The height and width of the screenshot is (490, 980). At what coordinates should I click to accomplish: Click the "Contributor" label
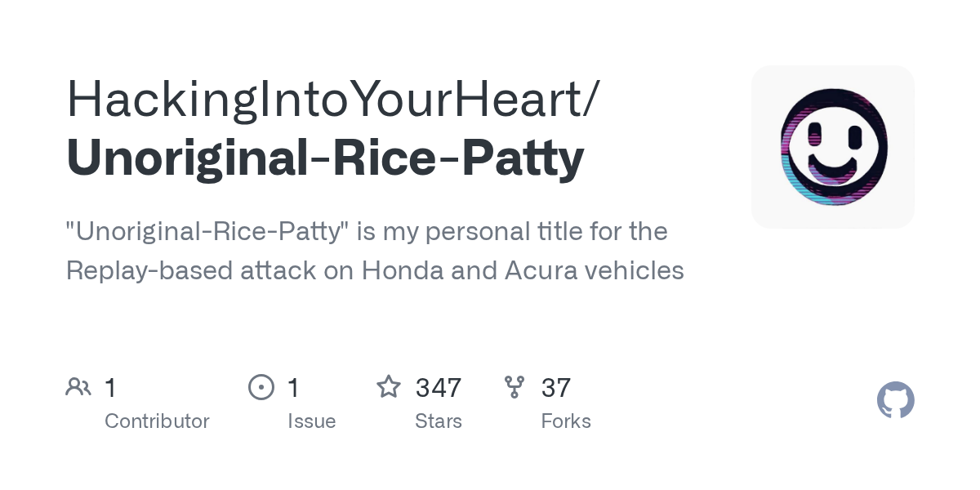click(157, 421)
